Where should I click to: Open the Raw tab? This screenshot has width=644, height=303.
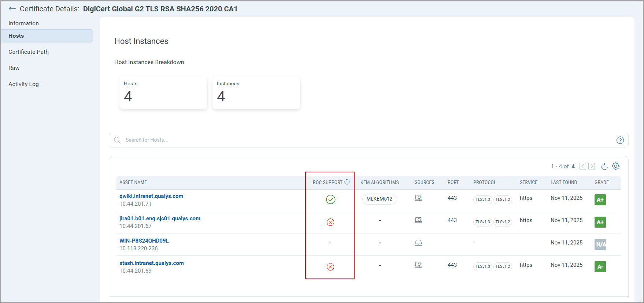coord(14,68)
